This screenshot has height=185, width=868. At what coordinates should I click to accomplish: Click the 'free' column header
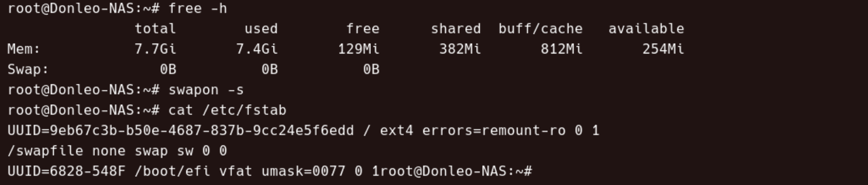click(363, 29)
